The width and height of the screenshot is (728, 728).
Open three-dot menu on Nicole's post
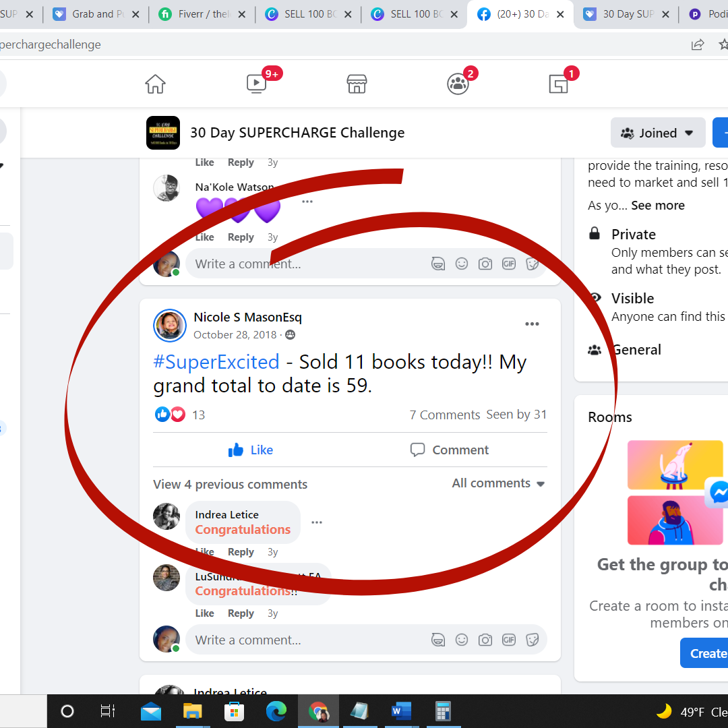pos(532,324)
